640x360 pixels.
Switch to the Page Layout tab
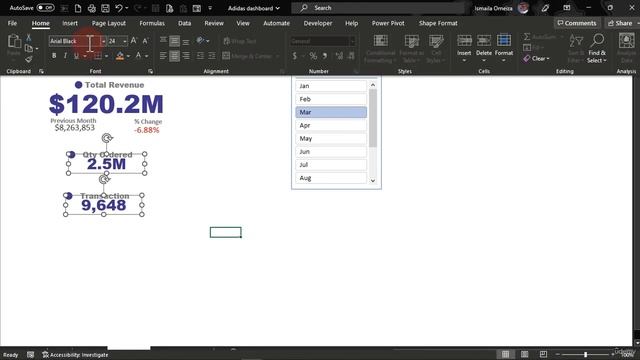109,23
